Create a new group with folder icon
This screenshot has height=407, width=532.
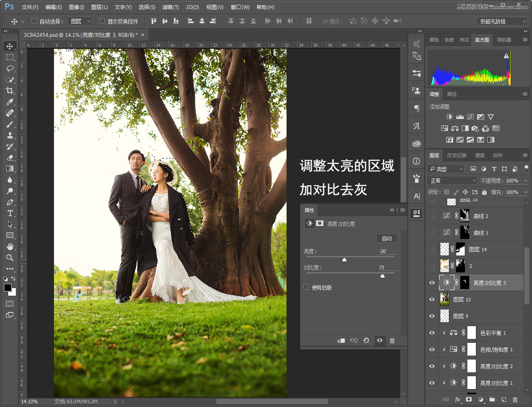tap(492, 400)
